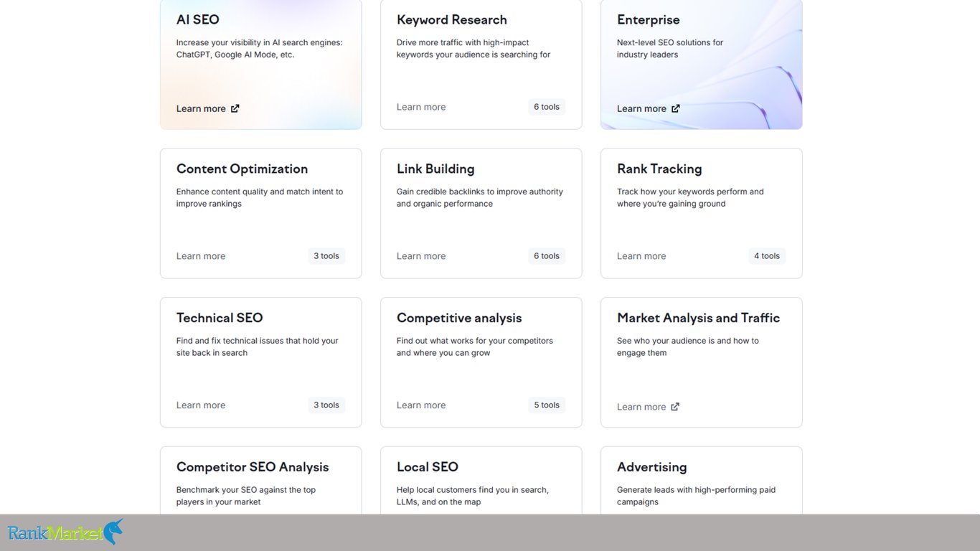The height and width of the screenshot is (551, 980).
Task: Click text "Next-level SEO solutions for industry leaders"
Action: pyautogui.click(x=670, y=49)
